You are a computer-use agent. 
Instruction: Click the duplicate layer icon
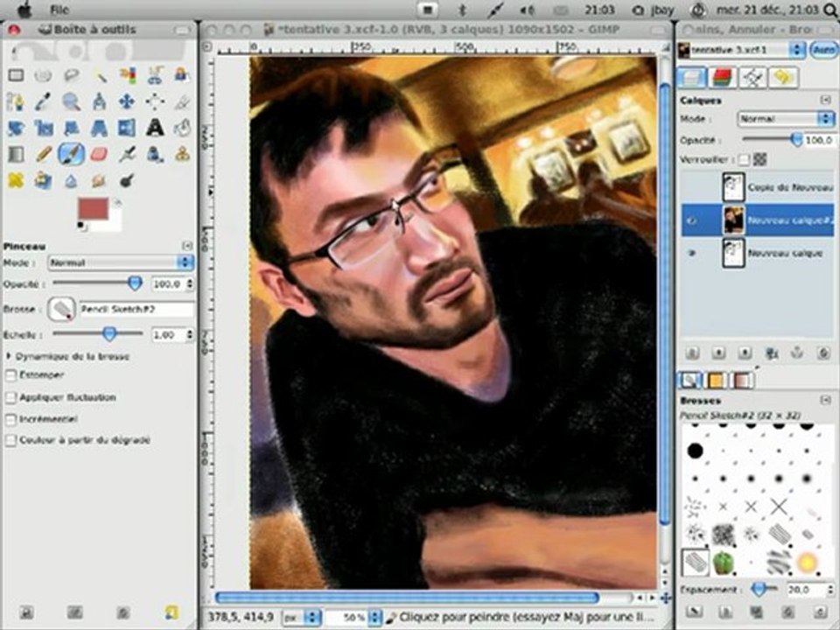tap(772, 353)
